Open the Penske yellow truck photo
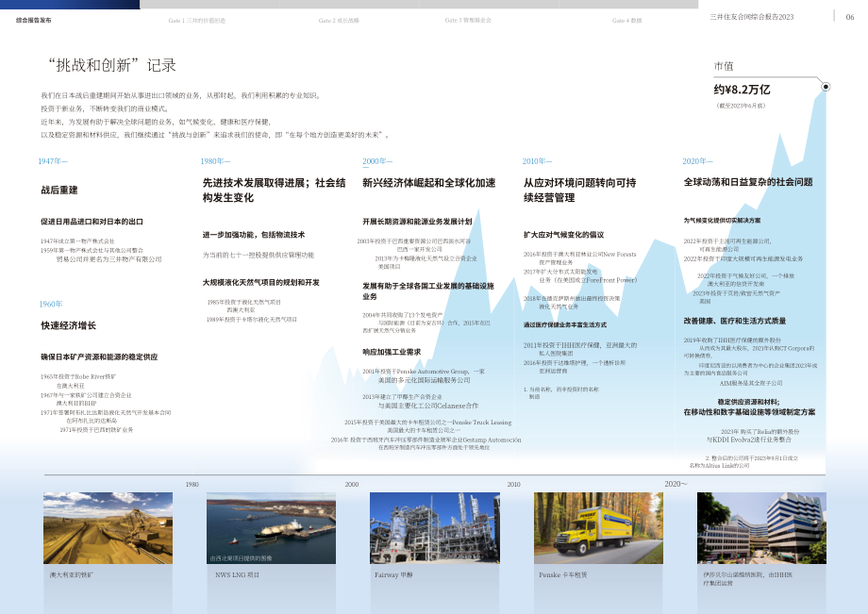Viewport: 868px width, 614px height. [x=598, y=528]
